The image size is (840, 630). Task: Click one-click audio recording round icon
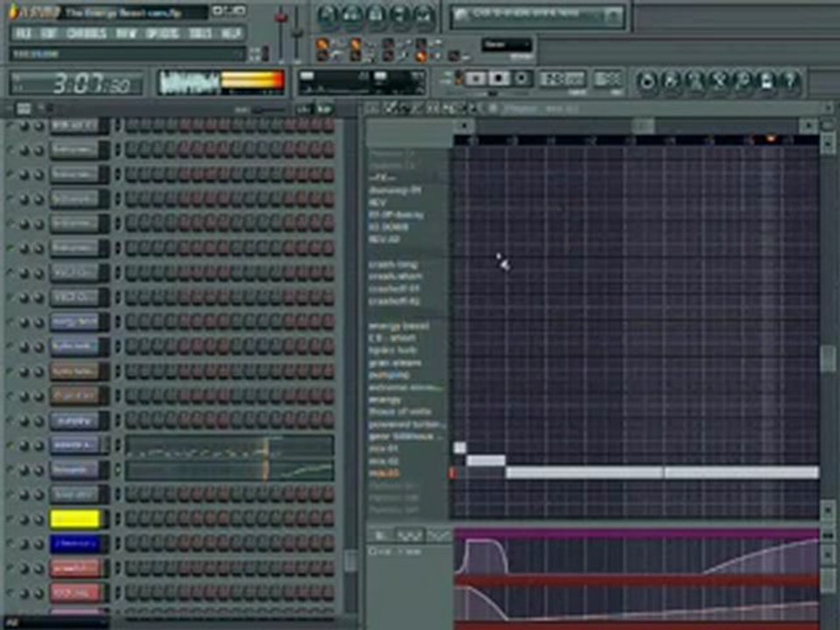pyautogui.click(x=743, y=81)
